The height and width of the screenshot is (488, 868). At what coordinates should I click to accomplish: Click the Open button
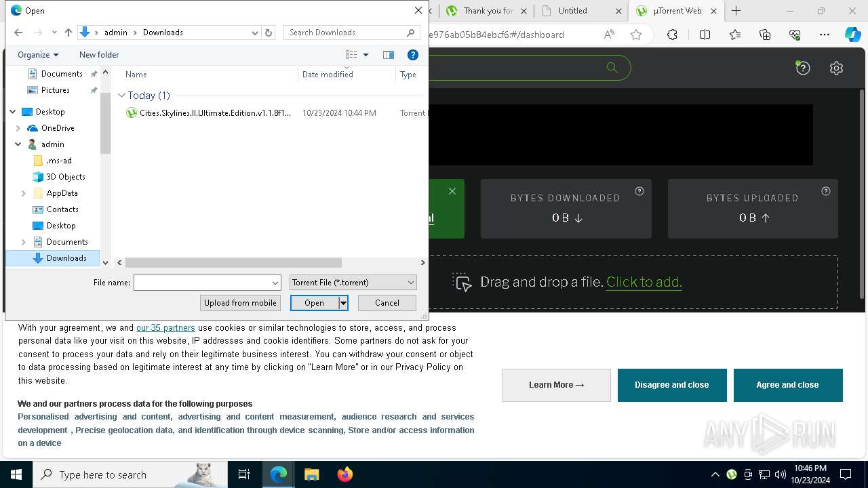click(x=314, y=303)
